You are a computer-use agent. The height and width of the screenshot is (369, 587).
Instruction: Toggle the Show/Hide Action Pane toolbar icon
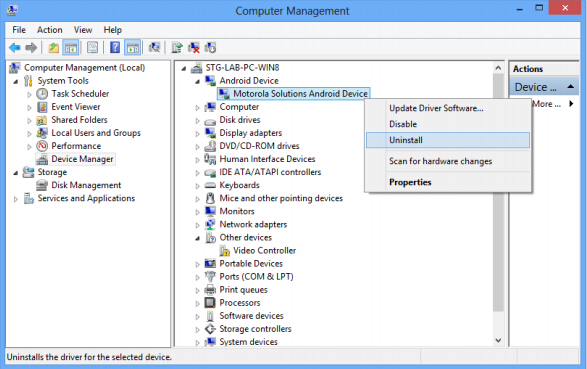click(133, 48)
